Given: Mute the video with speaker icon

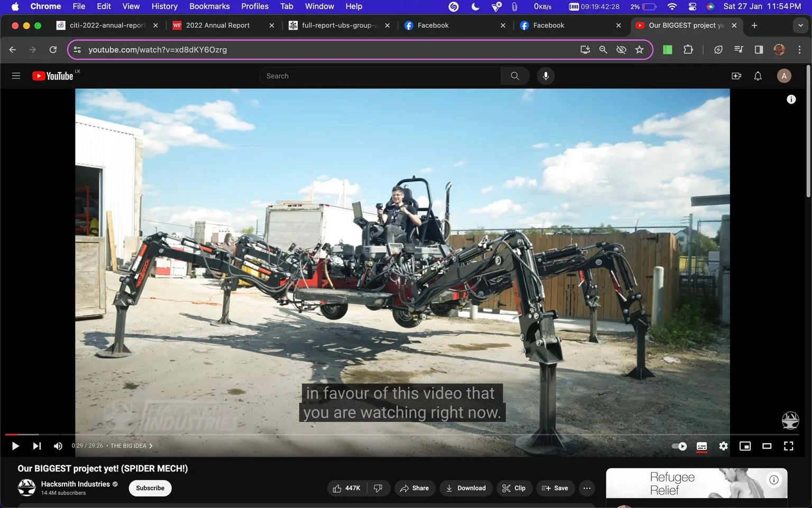Looking at the screenshot, I should click(58, 446).
